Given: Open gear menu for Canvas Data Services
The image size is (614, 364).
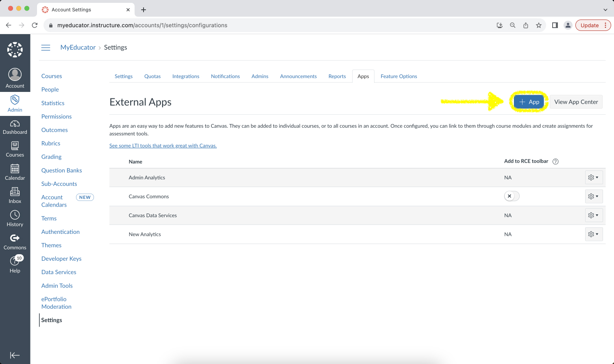Looking at the screenshot, I should [x=594, y=215].
